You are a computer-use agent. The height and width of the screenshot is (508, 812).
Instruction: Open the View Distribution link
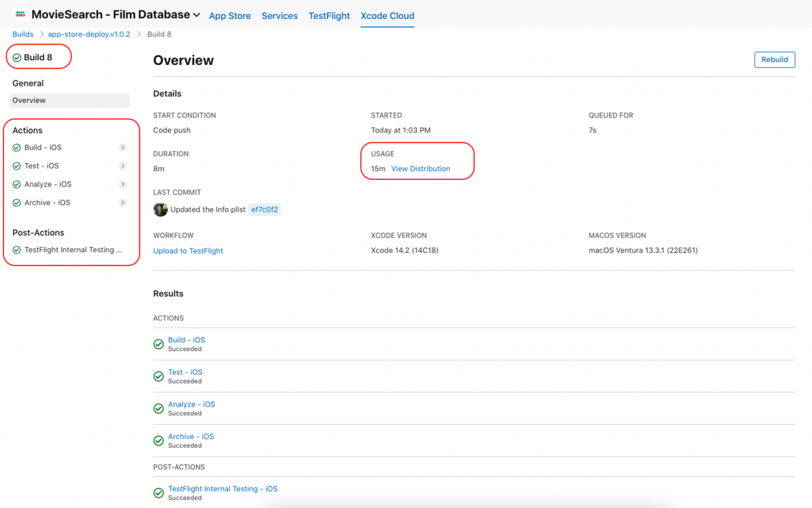tap(420, 168)
